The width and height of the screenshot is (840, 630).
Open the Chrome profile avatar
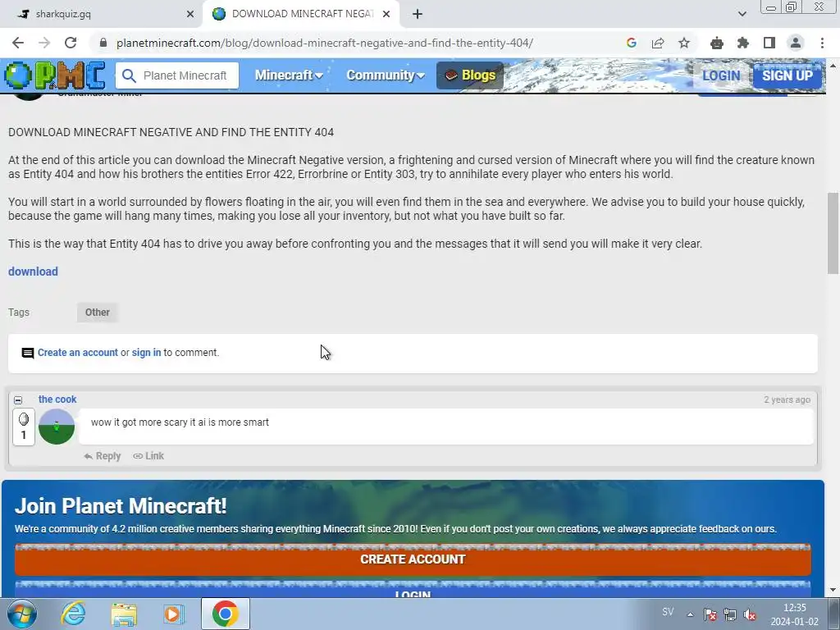pos(796,43)
